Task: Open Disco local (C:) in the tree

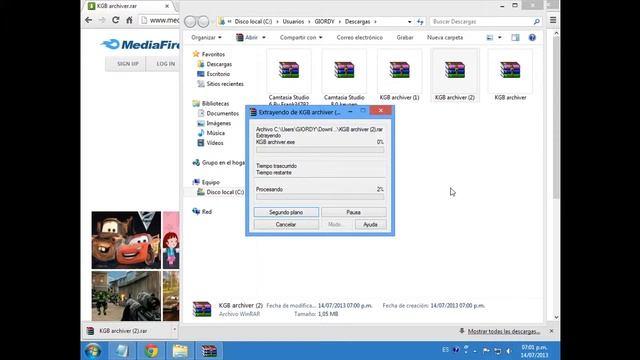Action: [224, 192]
